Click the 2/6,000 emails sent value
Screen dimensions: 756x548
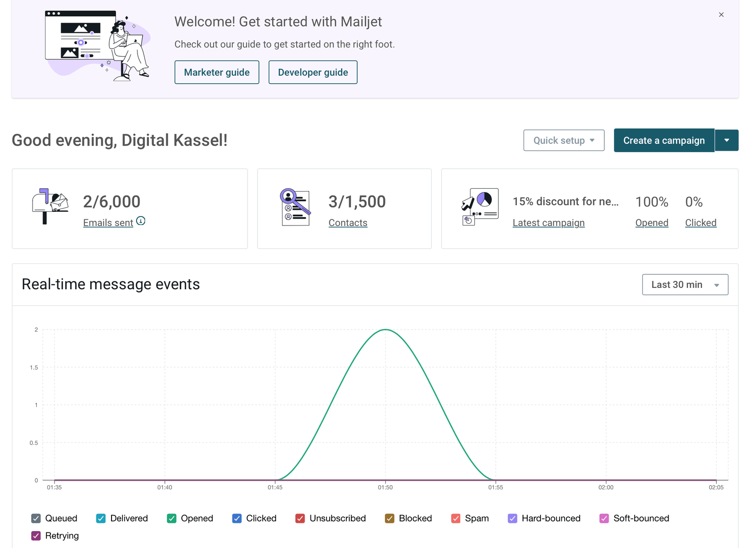(x=112, y=202)
